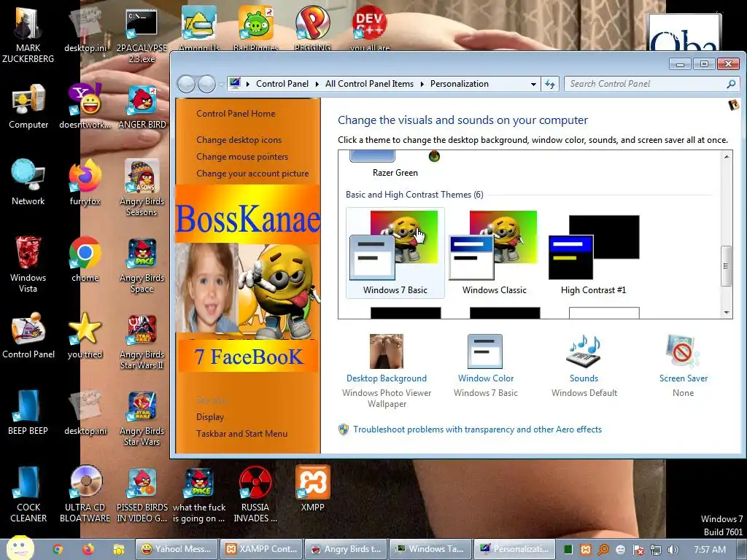The image size is (747, 560).
Task: Expand arrow after All Control Panel Items
Action: (422, 85)
